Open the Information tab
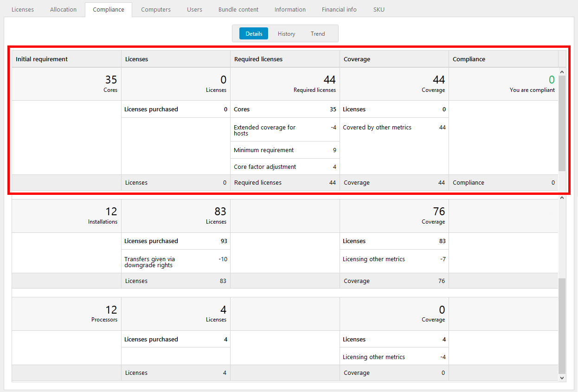The width and height of the screenshot is (578, 392). (290, 10)
